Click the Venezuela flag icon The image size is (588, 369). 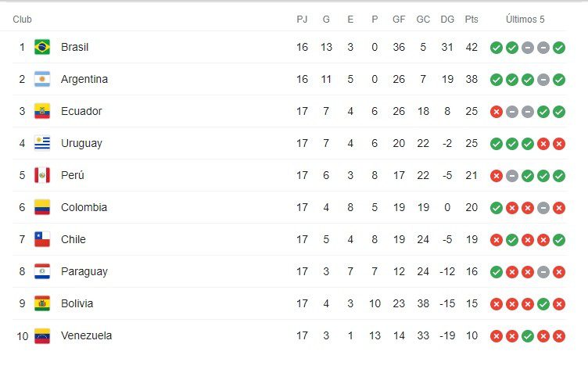42,335
